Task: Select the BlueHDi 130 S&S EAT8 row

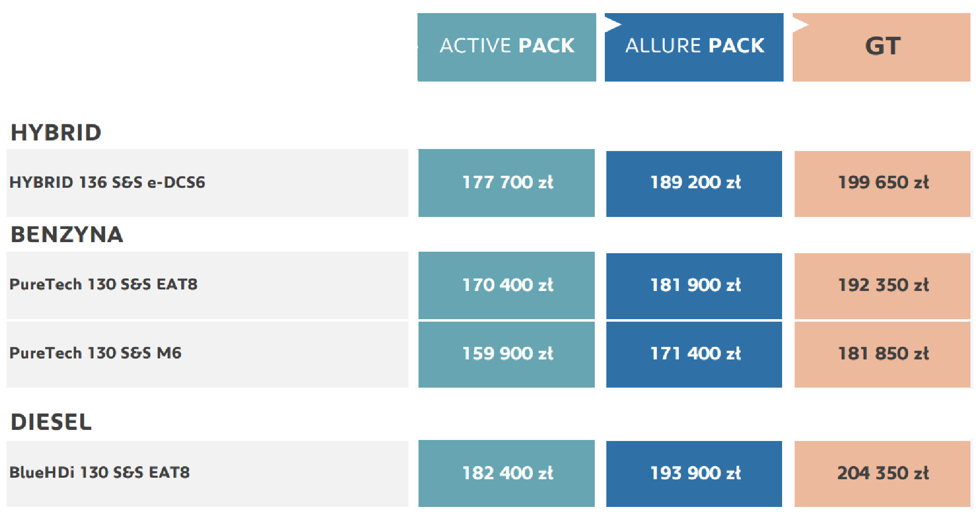Action: 100,473
